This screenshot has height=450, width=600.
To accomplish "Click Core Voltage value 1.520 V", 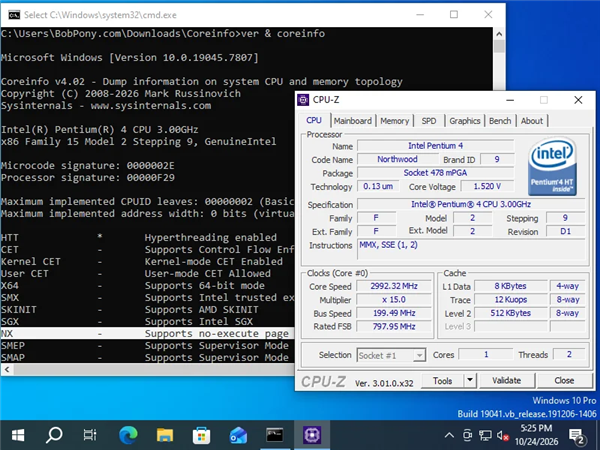I will (487, 186).
